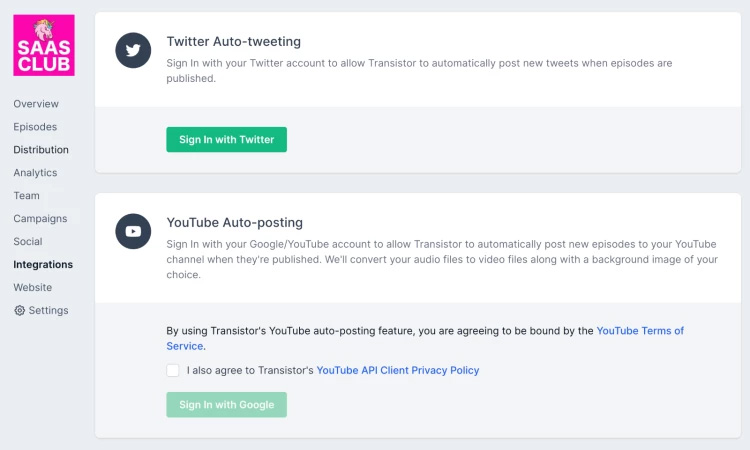Open Campaigns from the sidebar
The image size is (750, 450).
coord(40,219)
